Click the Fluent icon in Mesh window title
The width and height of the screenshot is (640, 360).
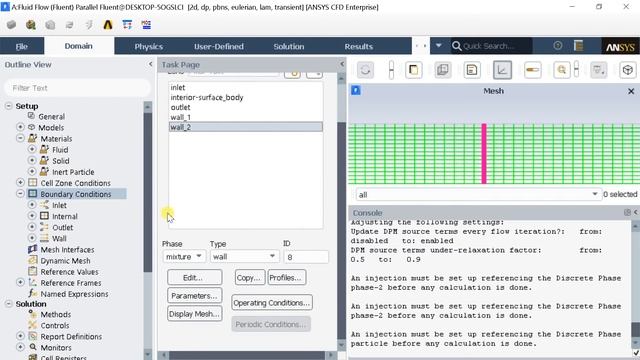point(356,90)
